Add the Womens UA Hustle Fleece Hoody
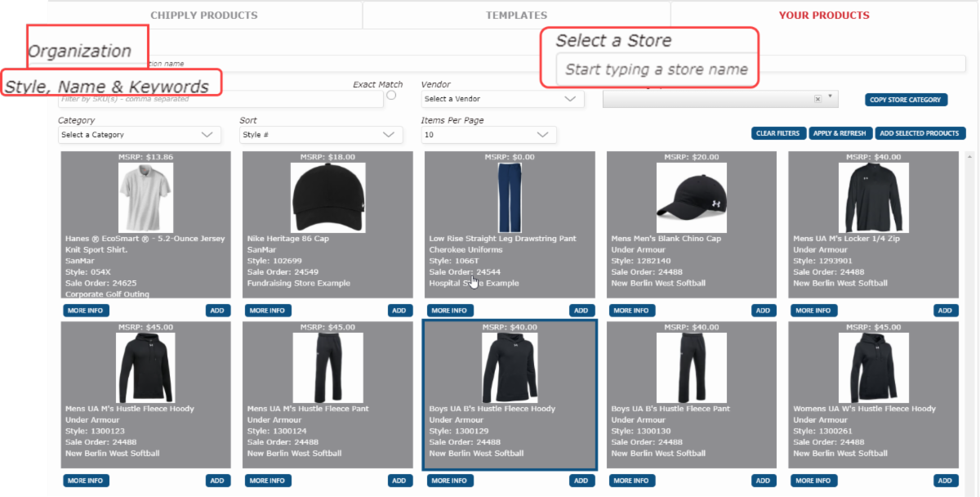The image size is (980, 497). 946,481
